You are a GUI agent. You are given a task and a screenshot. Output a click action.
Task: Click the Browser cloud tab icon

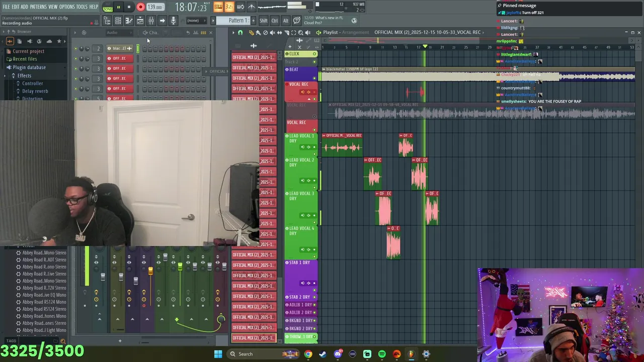(x=49, y=41)
